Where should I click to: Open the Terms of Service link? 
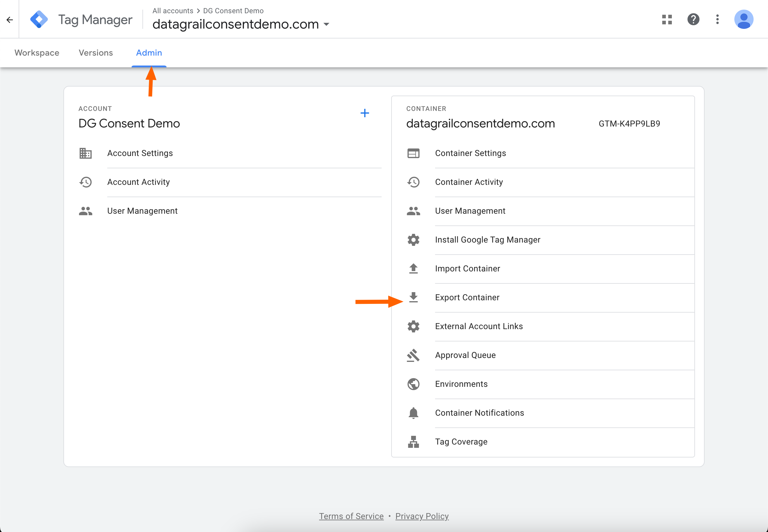(351, 516)
